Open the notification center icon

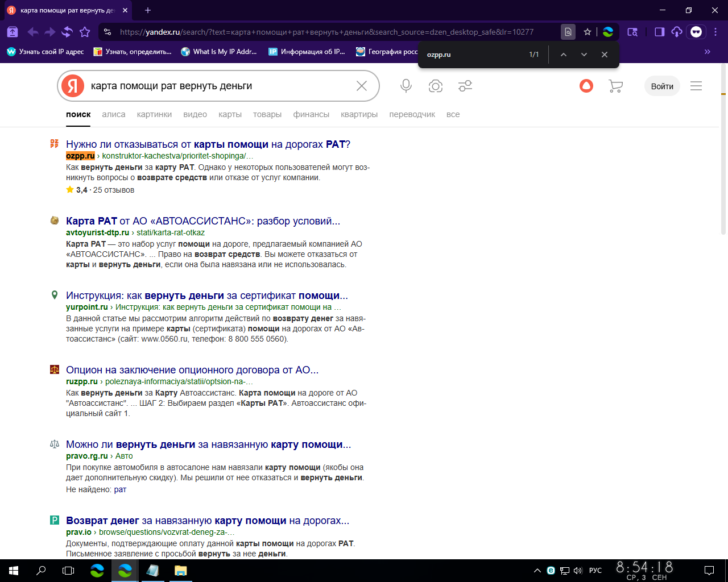709,571
